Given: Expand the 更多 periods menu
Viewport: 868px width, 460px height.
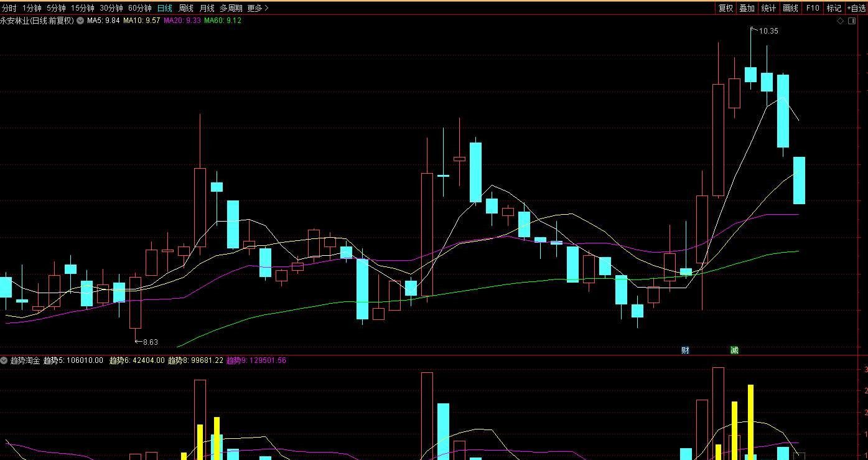Looking at the screenshot, I should pyautogui.click(x=258, y=8).
